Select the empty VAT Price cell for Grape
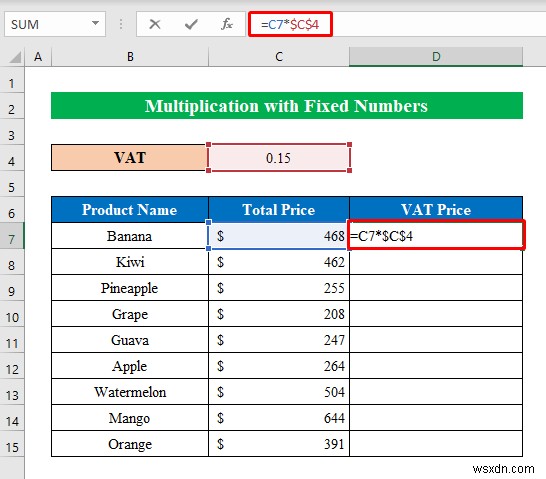 [x=436, y=314]
